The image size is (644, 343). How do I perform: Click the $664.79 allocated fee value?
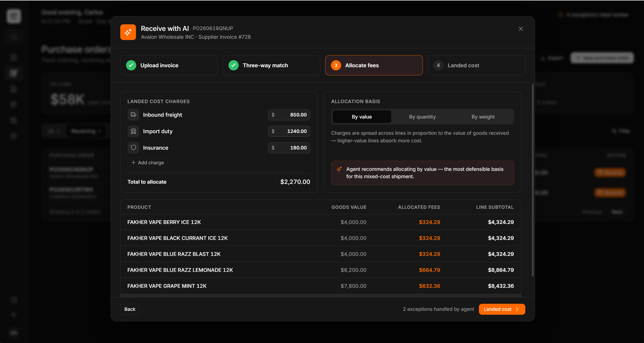pyautogui.click(x=429, y=270)
